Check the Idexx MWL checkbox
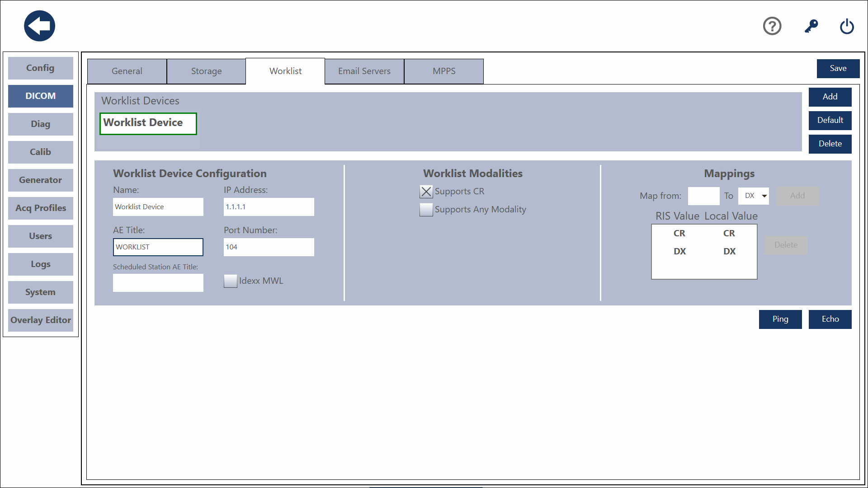 (x=231, y=281)
